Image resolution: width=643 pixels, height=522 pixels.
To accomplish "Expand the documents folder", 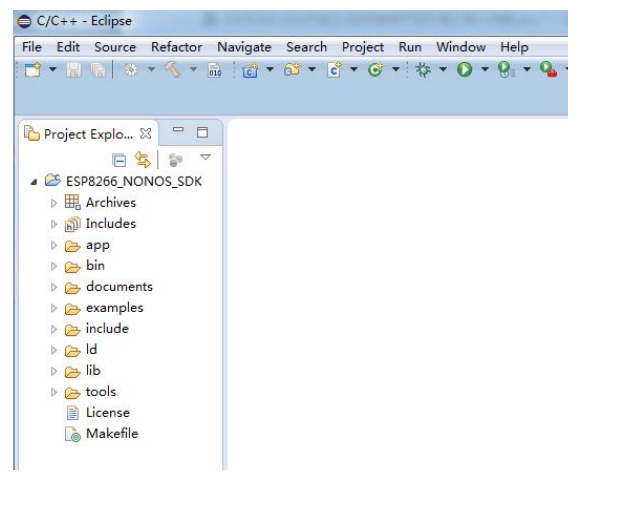I will [x=54, y=287].
